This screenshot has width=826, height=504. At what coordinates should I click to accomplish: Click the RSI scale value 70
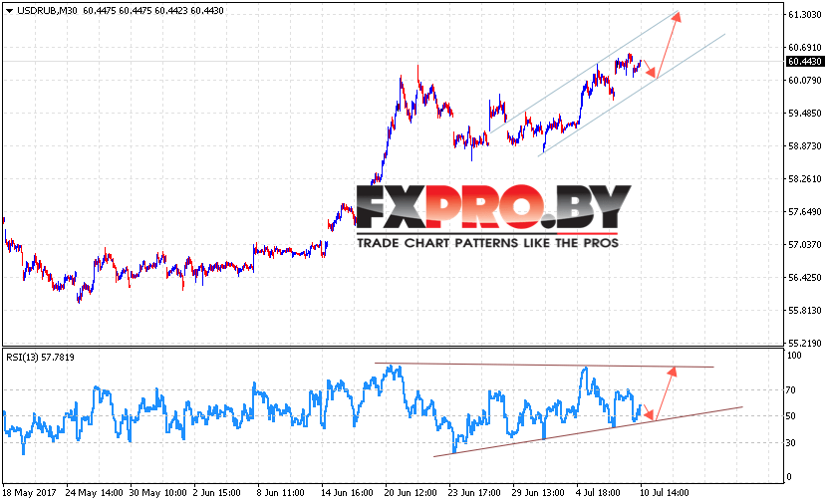click(x=791, y=390)
